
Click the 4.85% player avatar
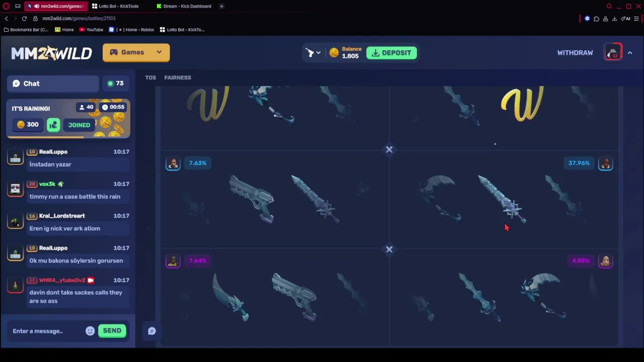pos(606,261)
